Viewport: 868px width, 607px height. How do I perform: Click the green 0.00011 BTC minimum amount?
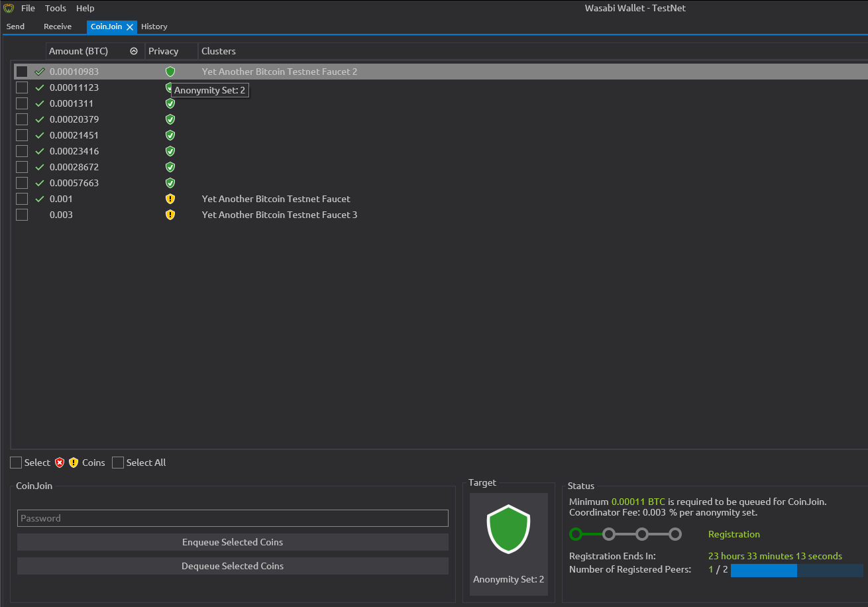tap(638, 502)
